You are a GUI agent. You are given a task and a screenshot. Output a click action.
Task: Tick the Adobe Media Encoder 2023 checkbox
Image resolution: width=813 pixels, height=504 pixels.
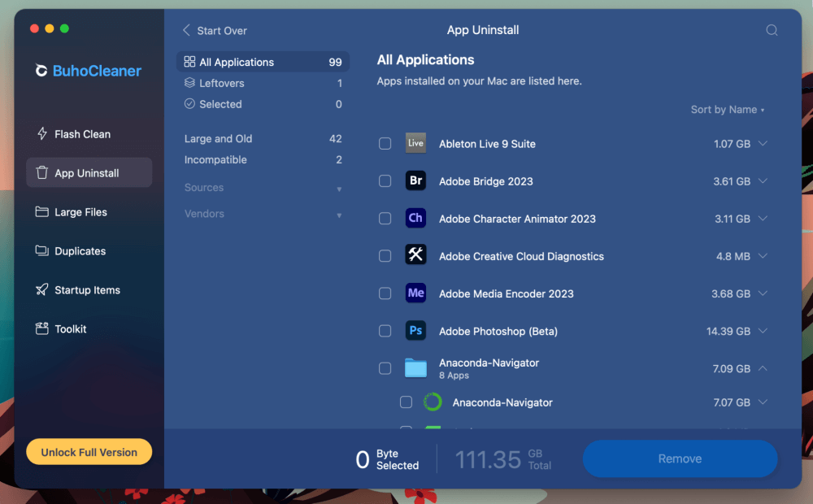pyautogui.click(x=385, y=293)
